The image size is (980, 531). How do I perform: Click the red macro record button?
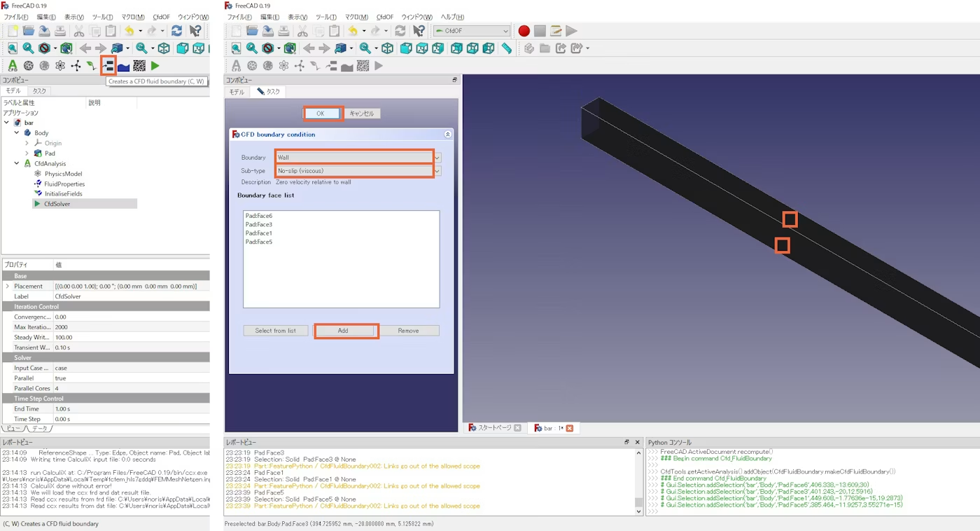point(524,31)
